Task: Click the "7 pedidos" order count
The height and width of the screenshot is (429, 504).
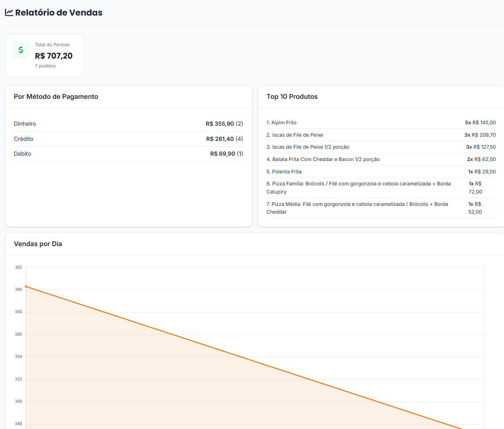Action: pyautogui.click(x=45, y=66)
